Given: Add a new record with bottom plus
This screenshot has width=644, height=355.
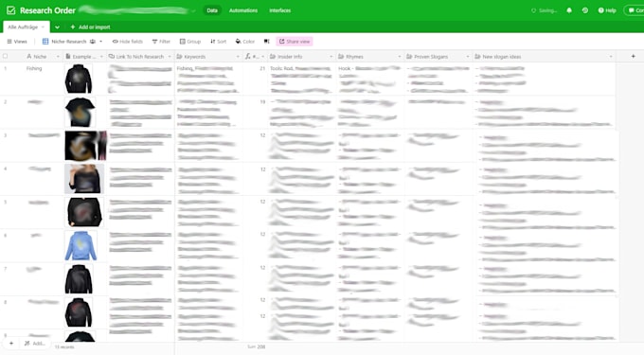Looking at the screenshot, I should pos(11,343).
